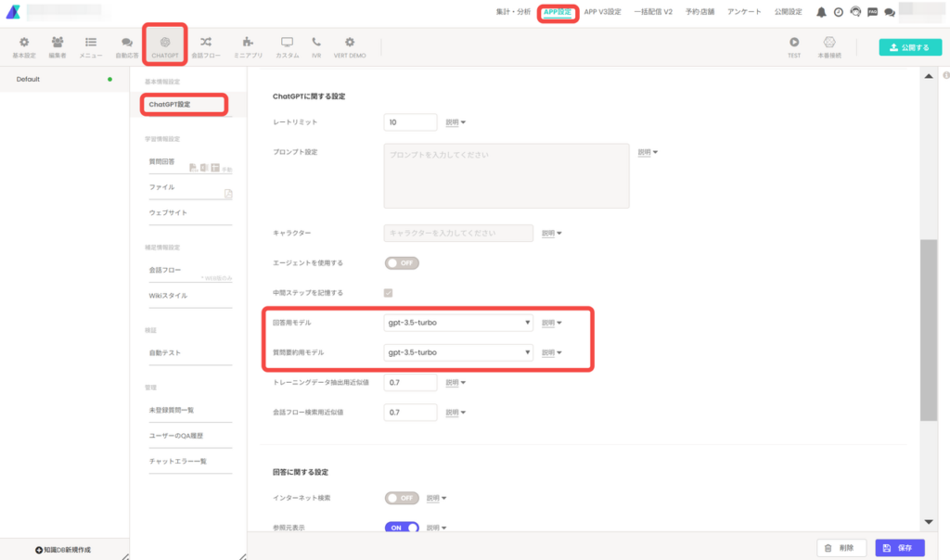Toggle the エージェントを使用する switch

click(402, 263)
